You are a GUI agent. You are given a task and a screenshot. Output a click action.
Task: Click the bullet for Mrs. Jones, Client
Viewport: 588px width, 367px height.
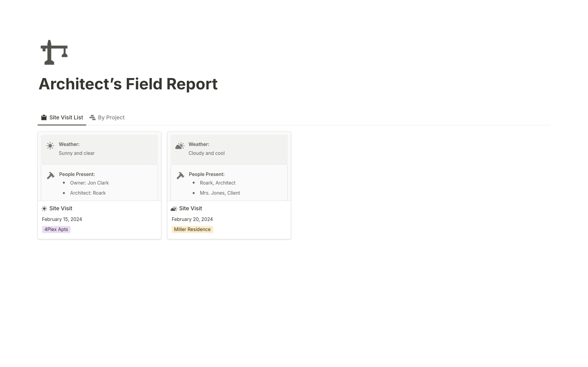pyautogui.click(x=194, y=193)
